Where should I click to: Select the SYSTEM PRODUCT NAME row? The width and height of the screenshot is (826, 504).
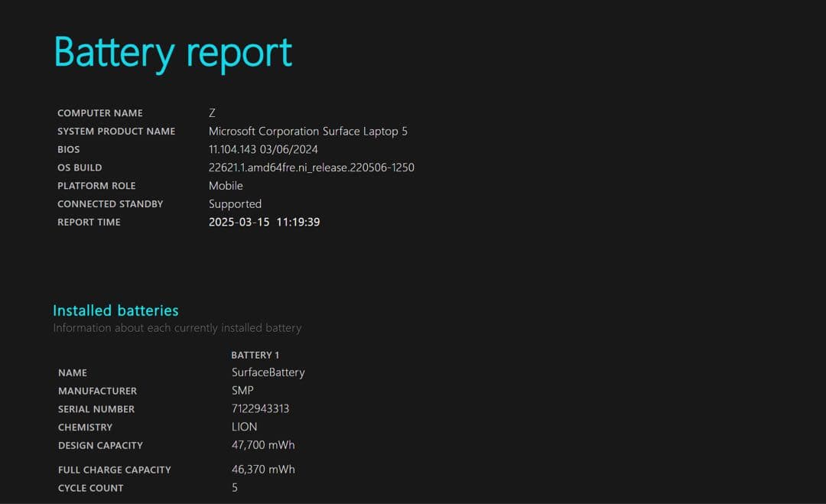pos(116,131)
